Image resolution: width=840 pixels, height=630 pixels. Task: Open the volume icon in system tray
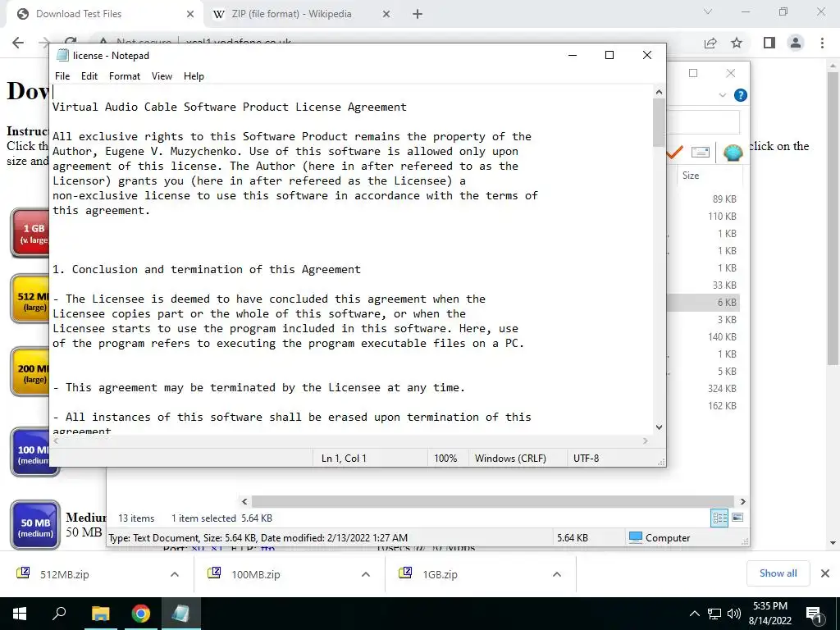tap(734, 614)
